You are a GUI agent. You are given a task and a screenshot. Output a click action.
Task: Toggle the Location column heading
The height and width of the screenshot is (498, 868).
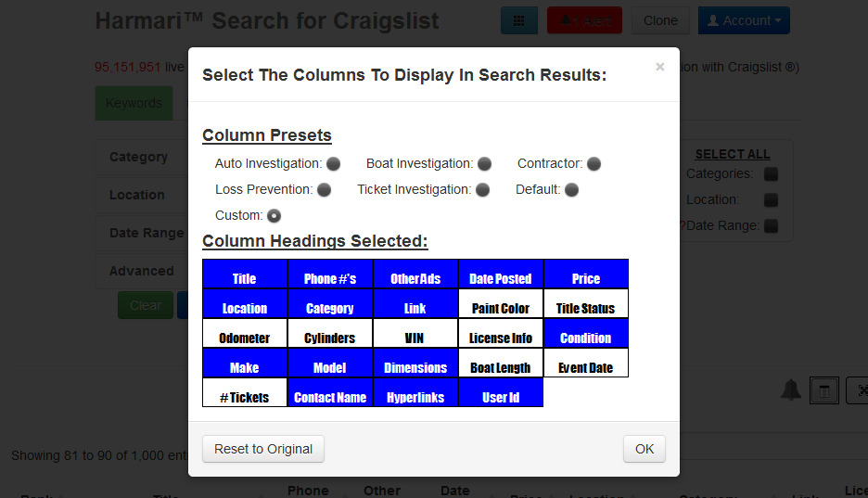245,304
